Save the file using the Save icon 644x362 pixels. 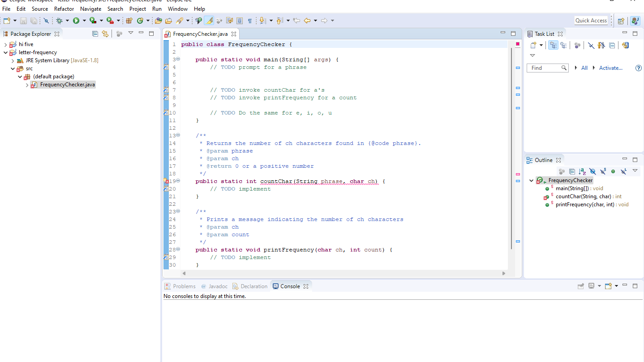[24, 20]
